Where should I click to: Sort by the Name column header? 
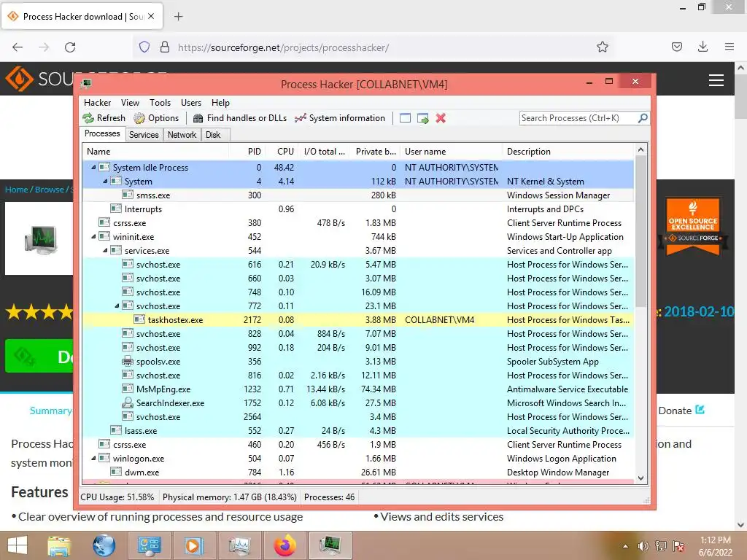(x=156, y=152)
